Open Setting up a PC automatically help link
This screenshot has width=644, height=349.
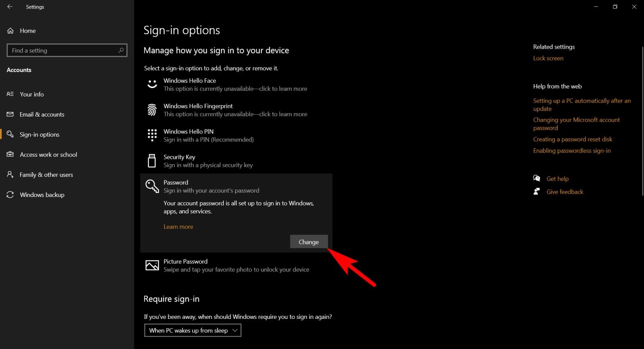point(582,105)
